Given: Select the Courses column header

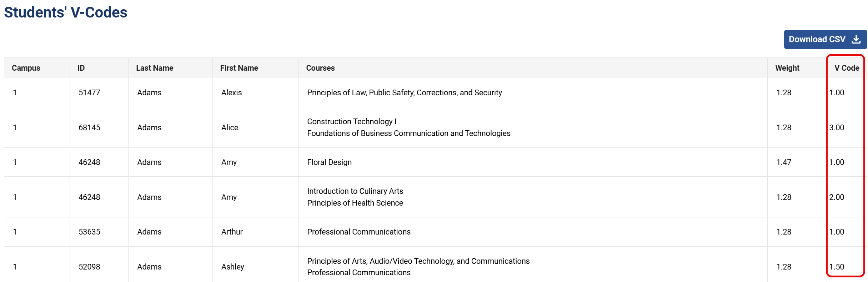Looking at the screenshot, I should click(x=320, y=68).
